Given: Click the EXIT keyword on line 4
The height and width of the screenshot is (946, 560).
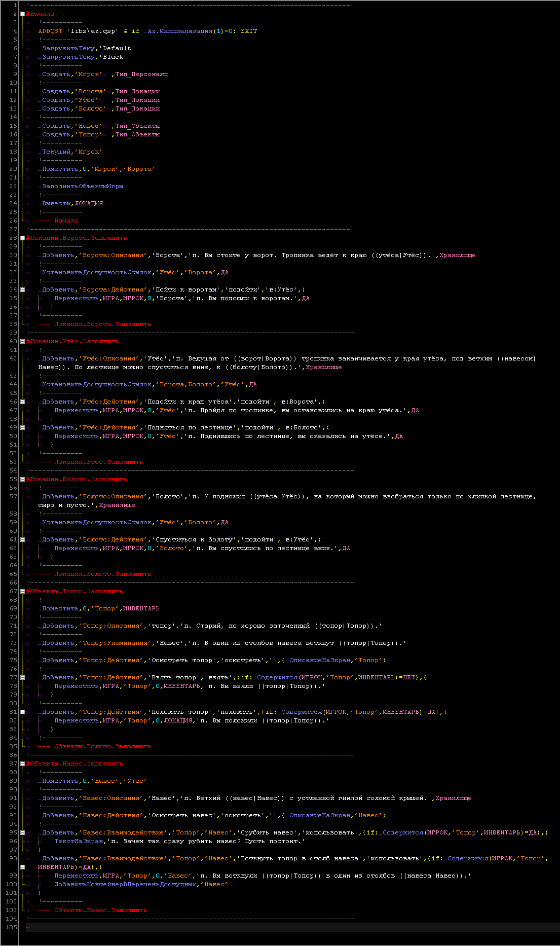Looking at the screenshot, I should tap(249, 31).
